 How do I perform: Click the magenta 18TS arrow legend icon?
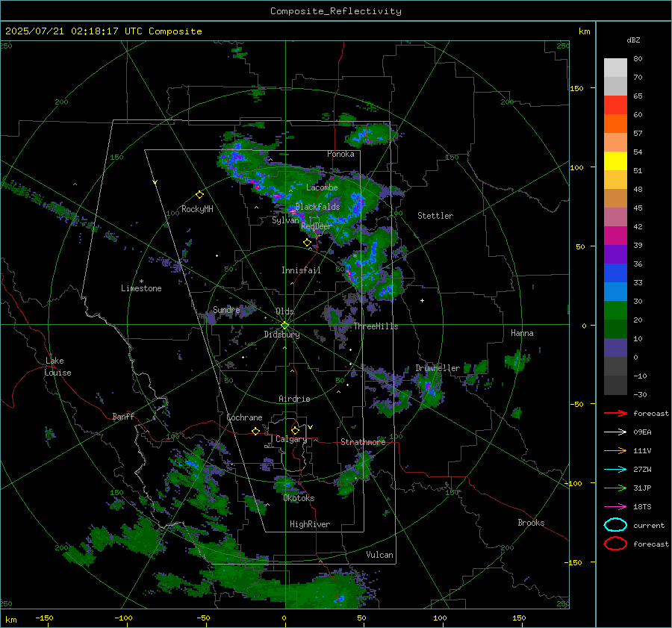coord(615,507)
